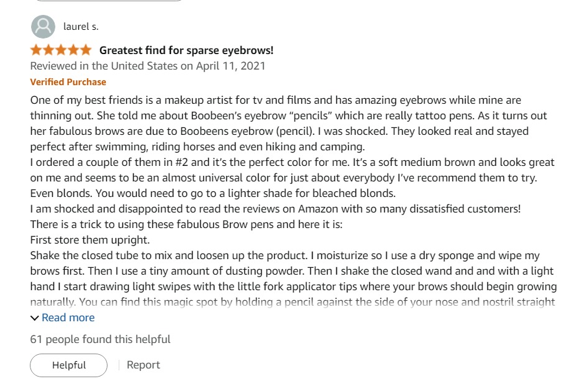Click the third star of the rating
The image size is (588, 389).
pyautogui.click(x=60, y=50)
